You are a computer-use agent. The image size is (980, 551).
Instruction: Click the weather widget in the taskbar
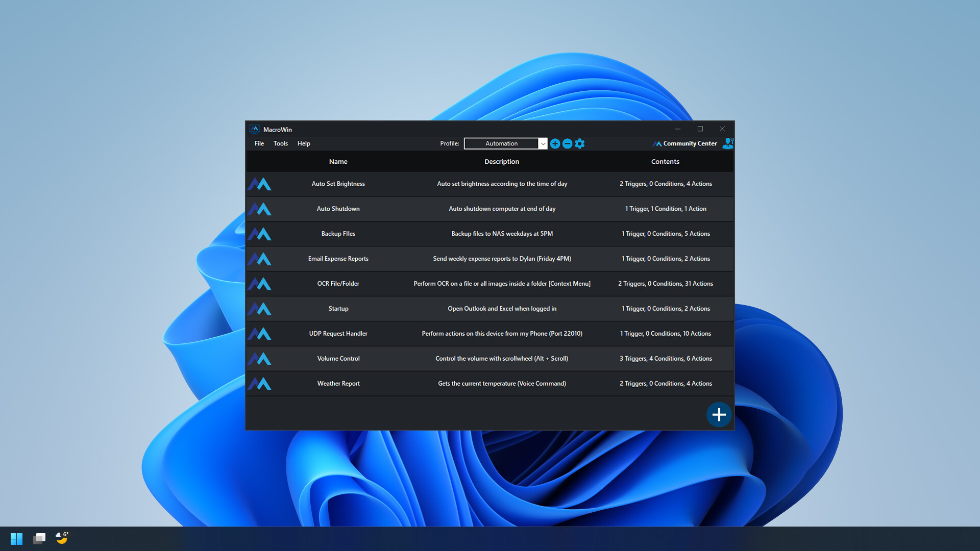[61, 538]
